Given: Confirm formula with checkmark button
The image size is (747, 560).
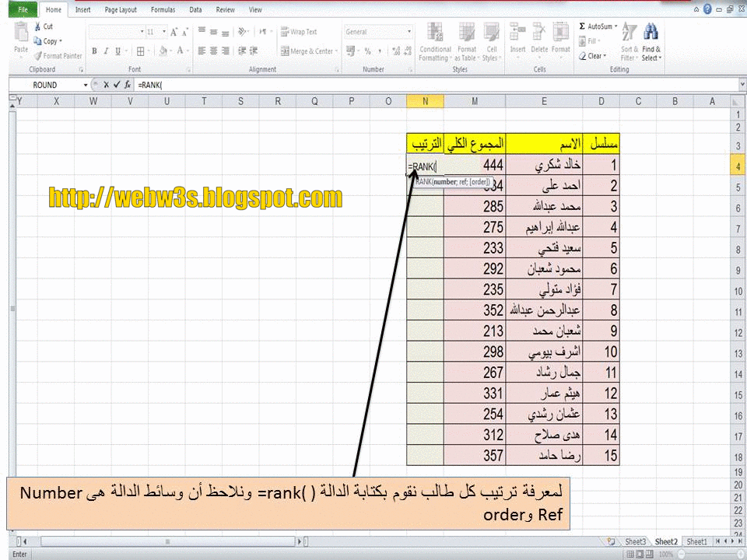Looking at the screenshot, I should click(x=117, y=85).
